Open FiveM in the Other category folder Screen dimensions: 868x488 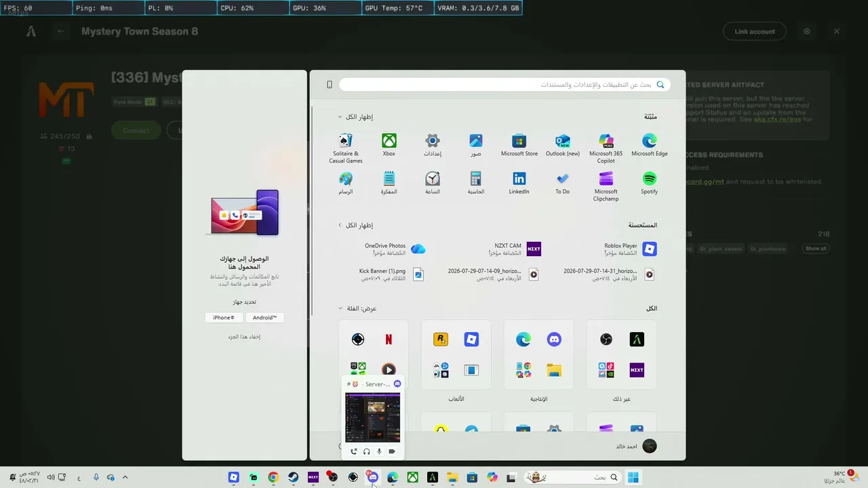click(637, 340)
